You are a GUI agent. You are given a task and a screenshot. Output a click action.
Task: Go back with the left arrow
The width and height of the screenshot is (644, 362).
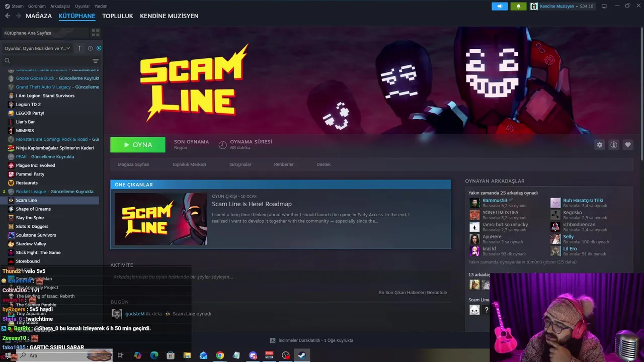(x=8, y=16)
